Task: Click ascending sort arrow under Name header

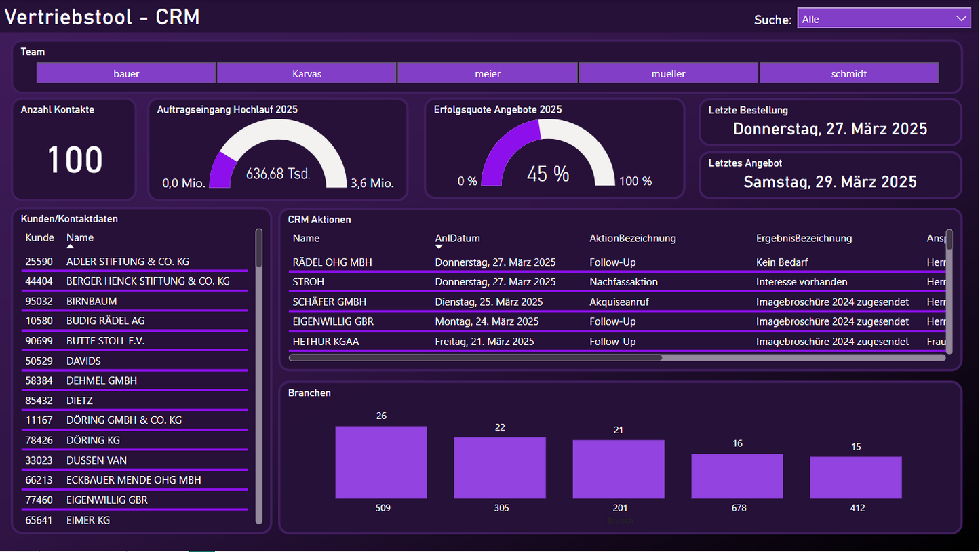Action: [x=70, y=247]
